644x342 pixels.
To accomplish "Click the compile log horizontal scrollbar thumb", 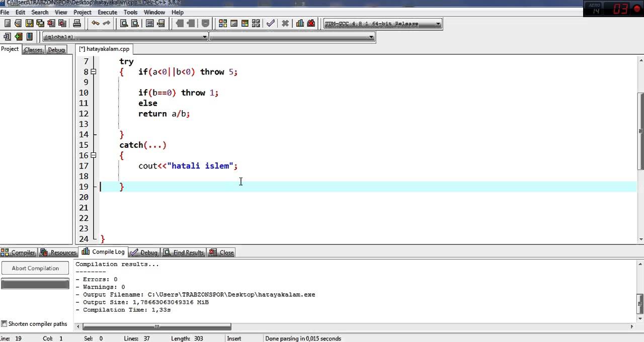I will (x=156, y=327).
